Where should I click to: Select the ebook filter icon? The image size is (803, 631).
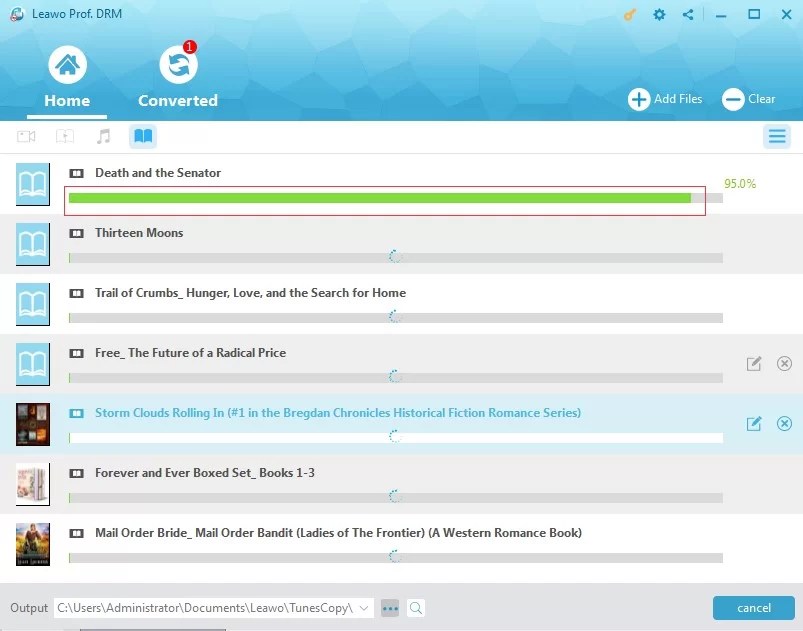142,136
